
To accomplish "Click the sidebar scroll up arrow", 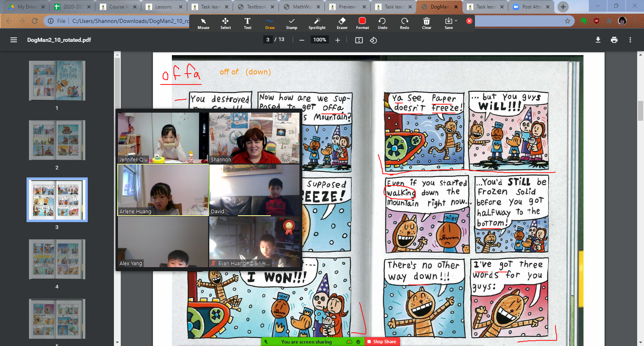I will (x=117, y=55).
